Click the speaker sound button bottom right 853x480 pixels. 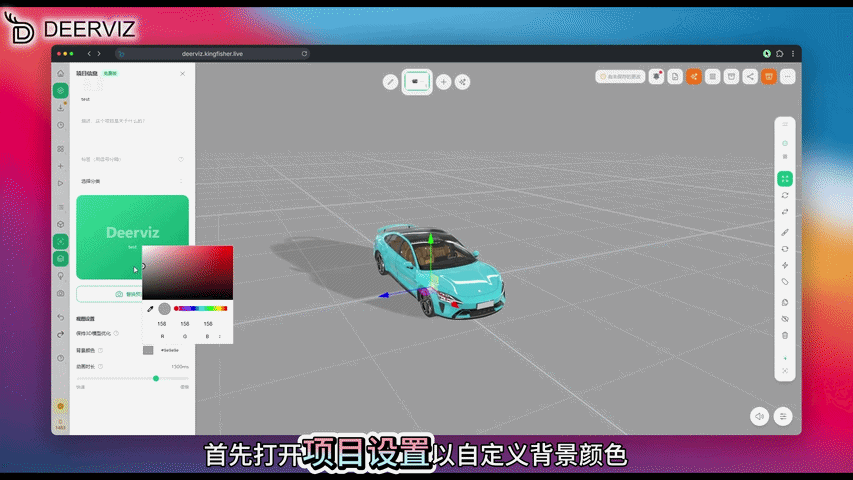[x=759, y=416]
